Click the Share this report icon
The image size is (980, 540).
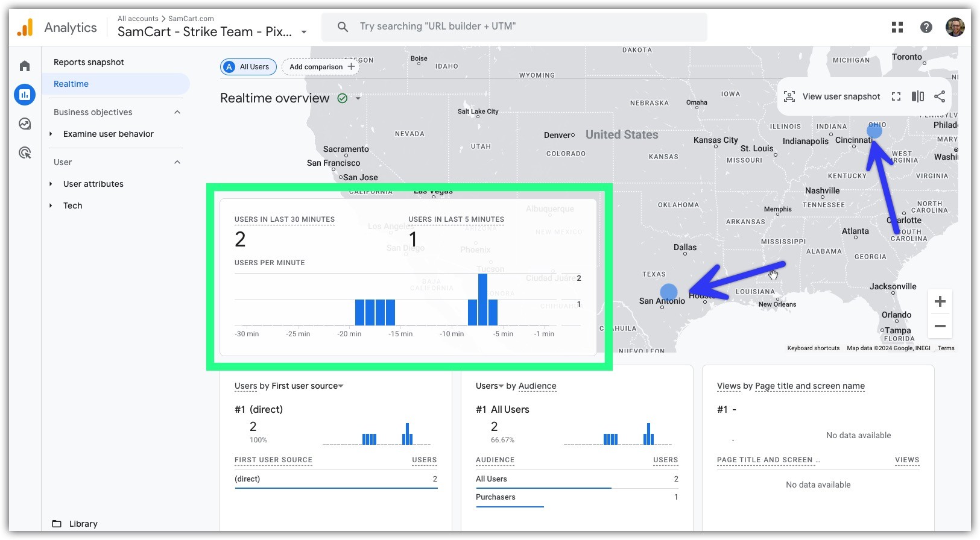pyautogui.click(x=940, y=96)
